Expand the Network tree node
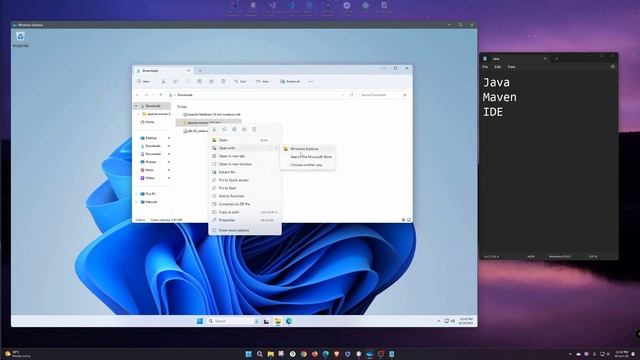The image size is (640, 360). click(x=137, y=202)
